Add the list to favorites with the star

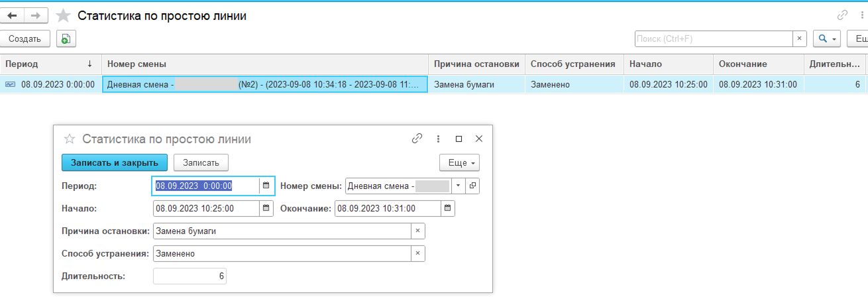63,16
